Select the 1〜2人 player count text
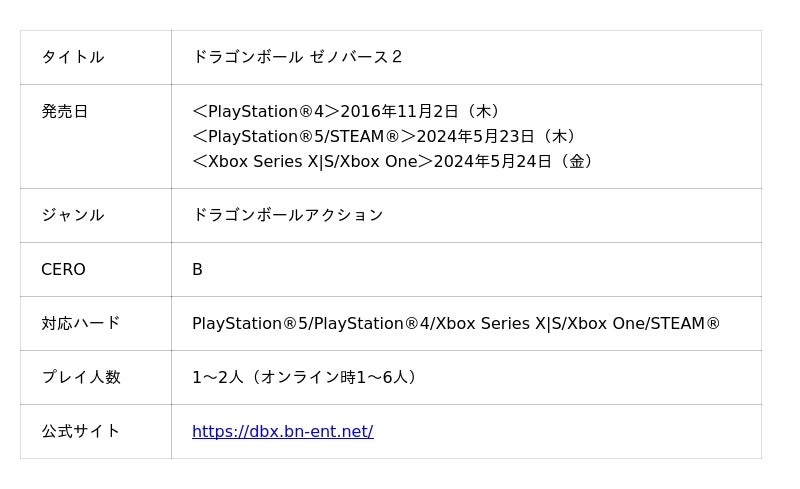The image size is (800, 489). click(x=218, y=378)
